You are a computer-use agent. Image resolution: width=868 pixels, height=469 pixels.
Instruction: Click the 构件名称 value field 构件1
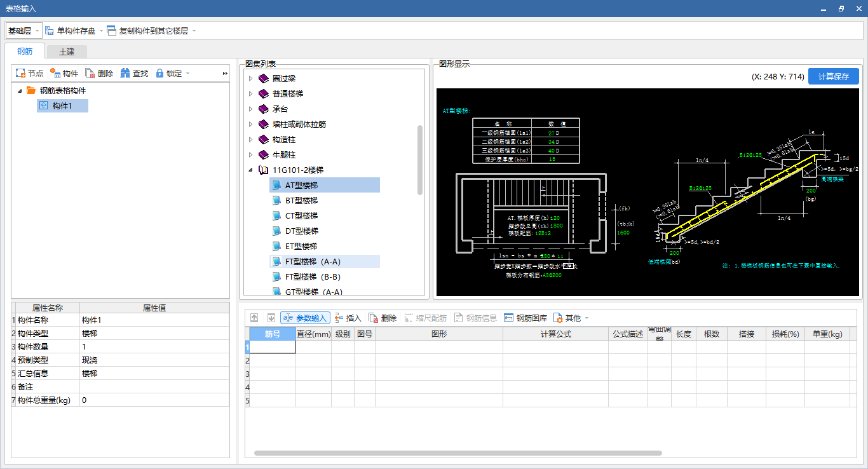point(154,320)
